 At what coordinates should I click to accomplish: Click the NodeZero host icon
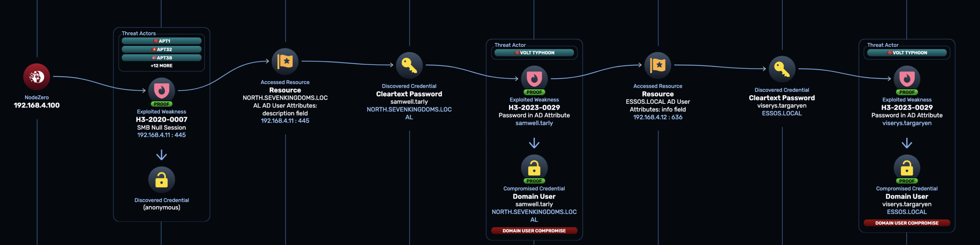[x=36, y=77]
